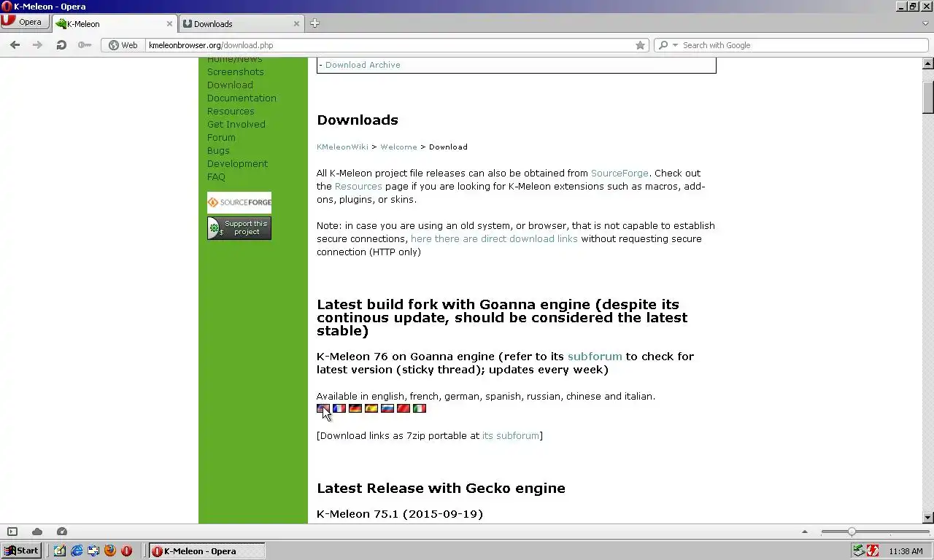Go back with the back arrow
This screenshot has width=934, height=560.
point(15,45)
